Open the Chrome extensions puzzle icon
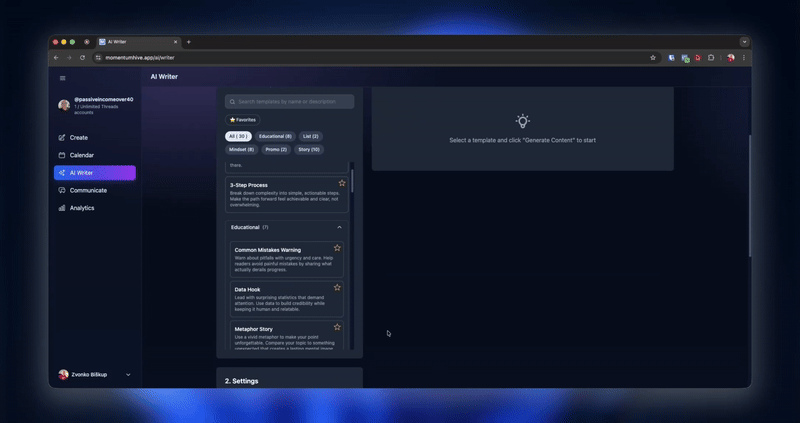 click(x=711, y=58)
